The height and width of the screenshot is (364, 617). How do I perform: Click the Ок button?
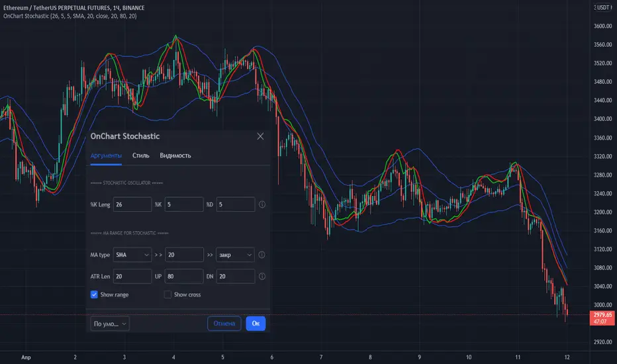256,324
